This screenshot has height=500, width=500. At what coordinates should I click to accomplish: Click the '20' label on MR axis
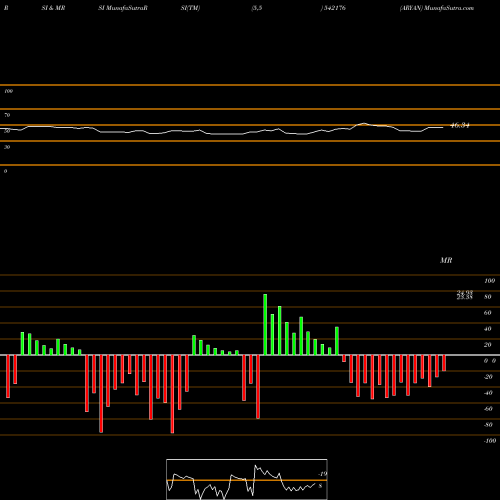pyautogui.click(x=487, y=345)
